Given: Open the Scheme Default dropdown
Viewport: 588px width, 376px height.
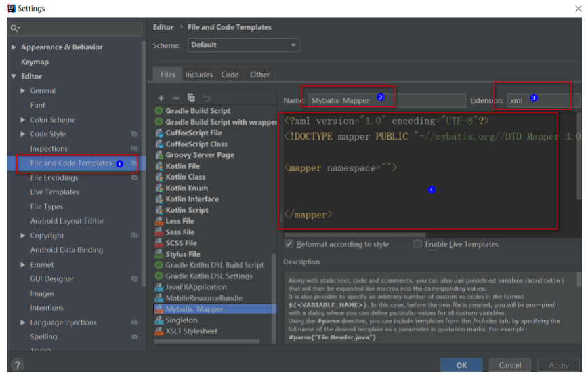Looking at the screenshot, I should 244,45.
